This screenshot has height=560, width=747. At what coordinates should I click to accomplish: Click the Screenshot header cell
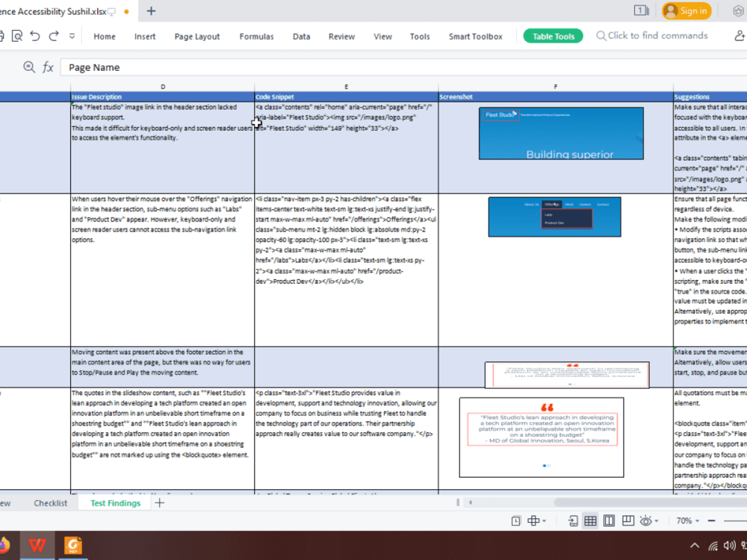(556, 96)
